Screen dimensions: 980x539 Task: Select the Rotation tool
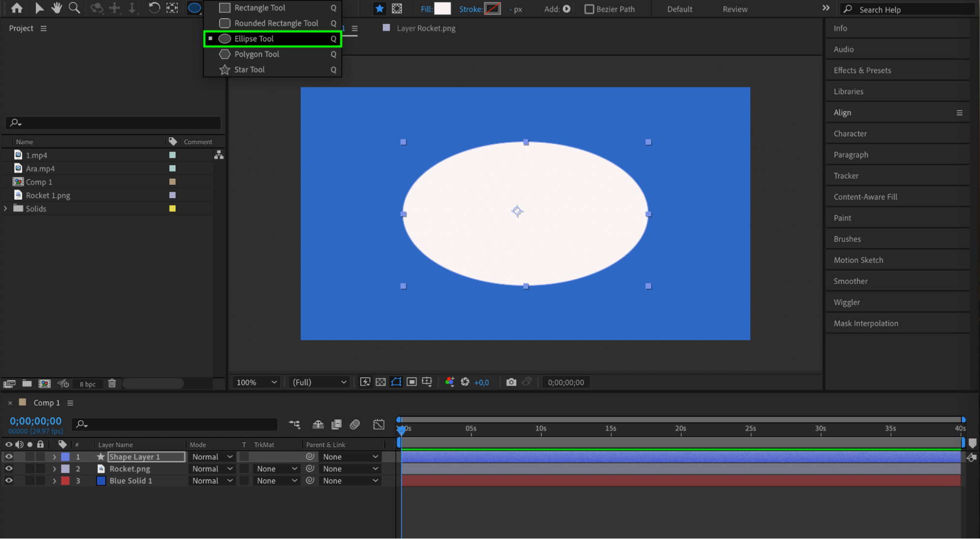154,8
